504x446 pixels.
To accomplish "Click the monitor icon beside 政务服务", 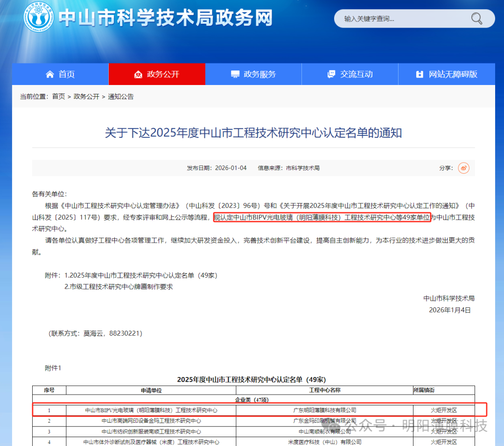I will coord(235,74).
